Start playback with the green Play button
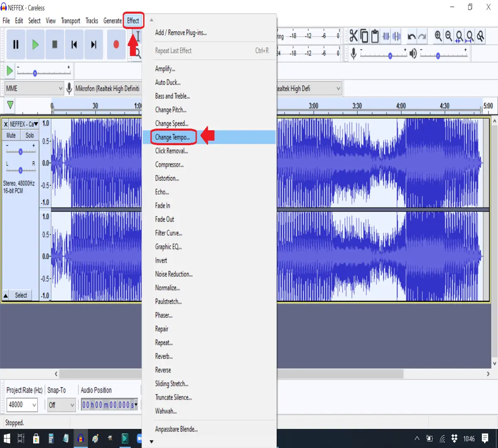Screen dimensions: 498x448 pos(35,44)
